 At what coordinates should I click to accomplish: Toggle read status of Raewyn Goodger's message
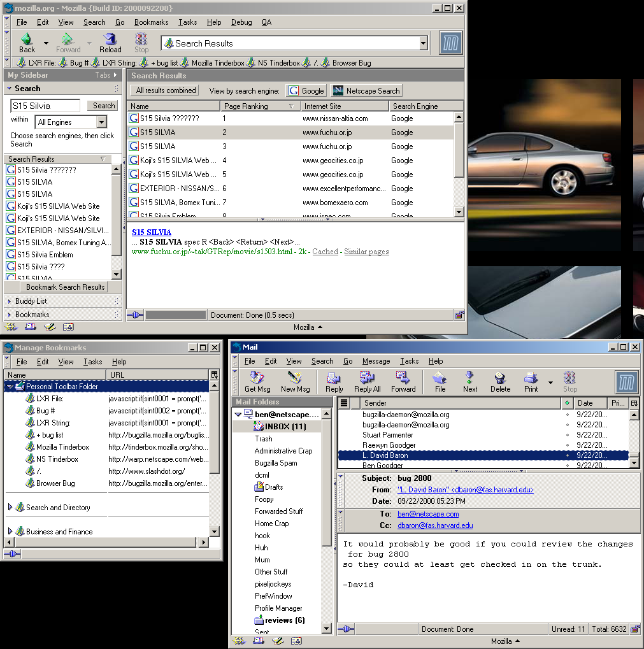(x=568, y=445)
